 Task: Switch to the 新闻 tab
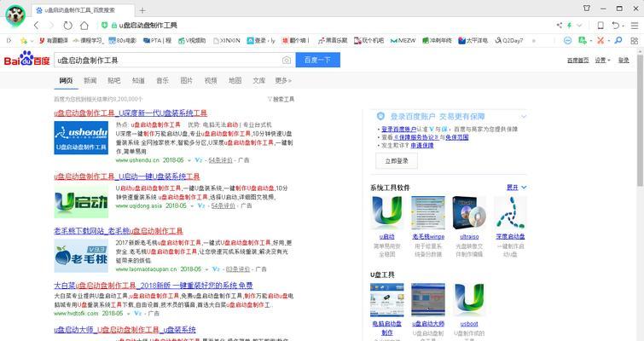click(90, 80)
